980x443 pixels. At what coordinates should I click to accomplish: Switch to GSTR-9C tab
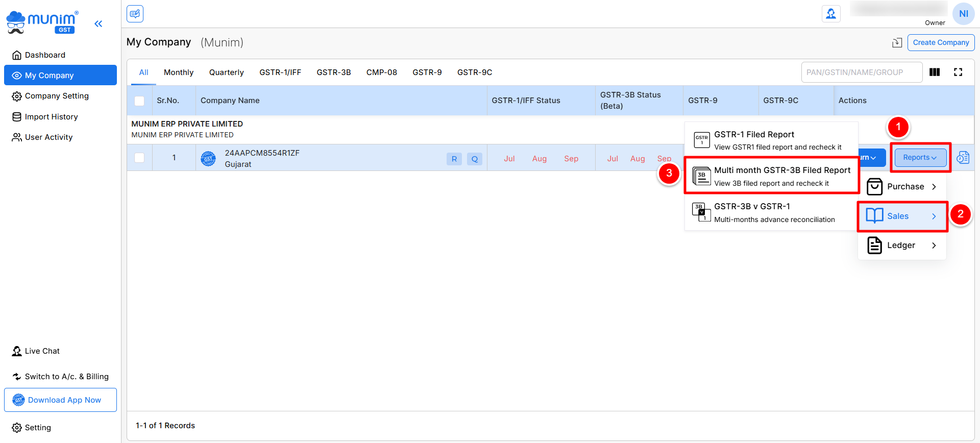[x=475, y=72]
